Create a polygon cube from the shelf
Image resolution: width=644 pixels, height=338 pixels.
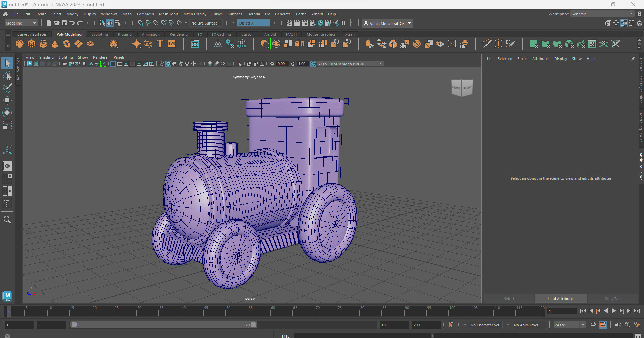pos(31,44)
